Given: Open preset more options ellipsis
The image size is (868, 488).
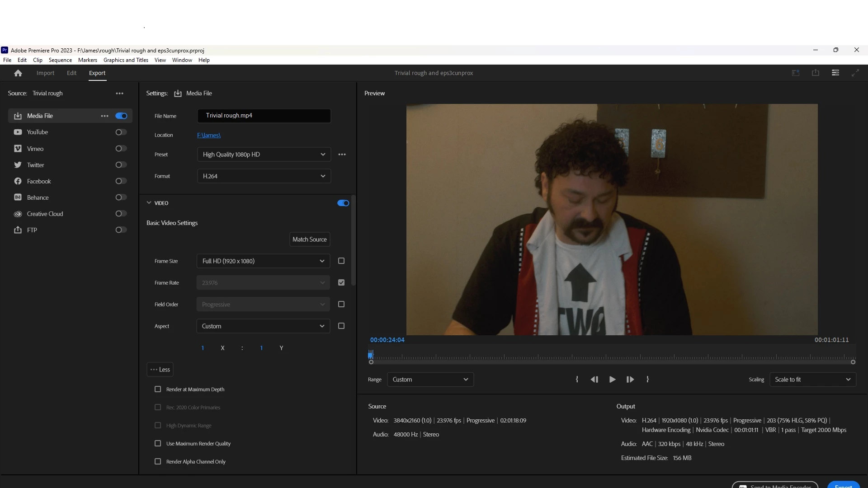Looking at the screenshot, I should point(342,155).
